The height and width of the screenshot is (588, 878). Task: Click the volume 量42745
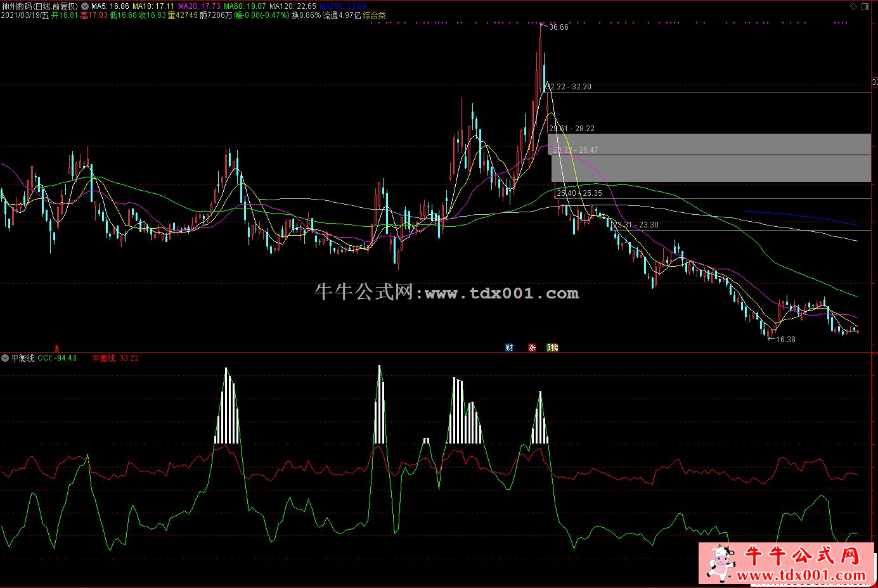pos(183,15)
